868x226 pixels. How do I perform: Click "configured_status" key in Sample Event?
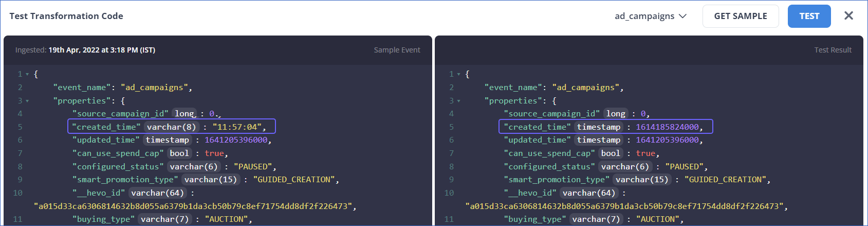point(118,167)
